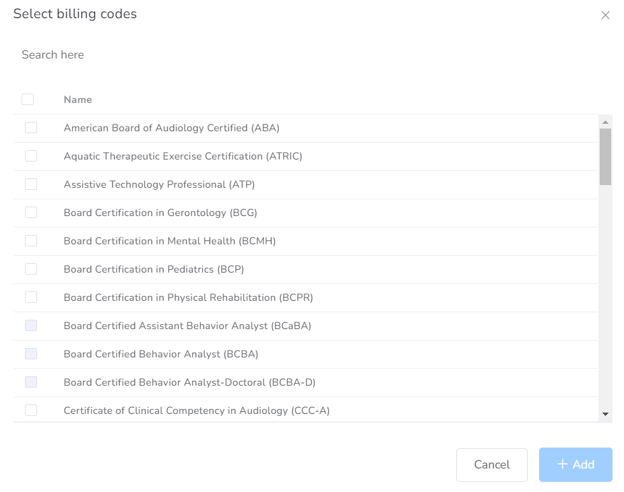This screenshot has height=492, width=624.
Task: Select Aquatic Therapeutic Exercise Certification checkbox
Action: pos(31,156)
